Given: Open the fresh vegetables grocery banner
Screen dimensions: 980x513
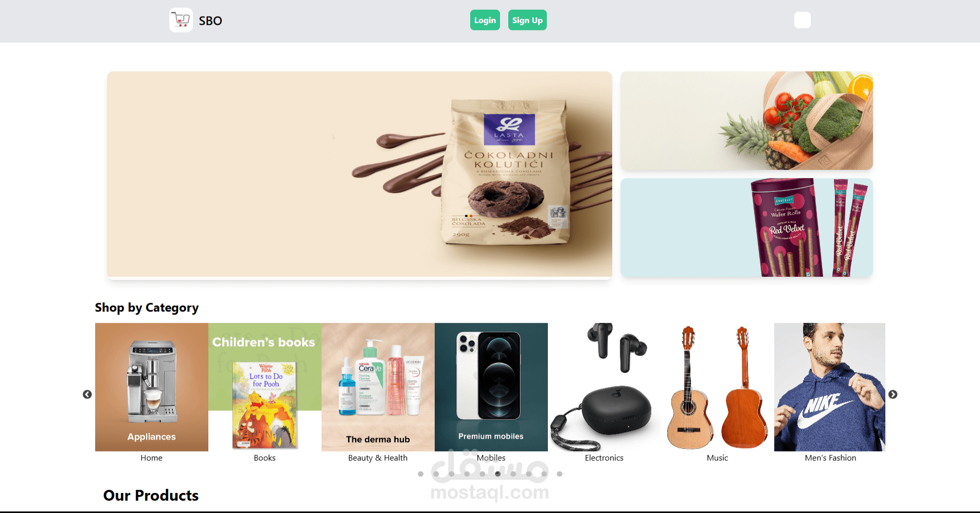Looking at the screenshot, I should click(x=746, y=121).
